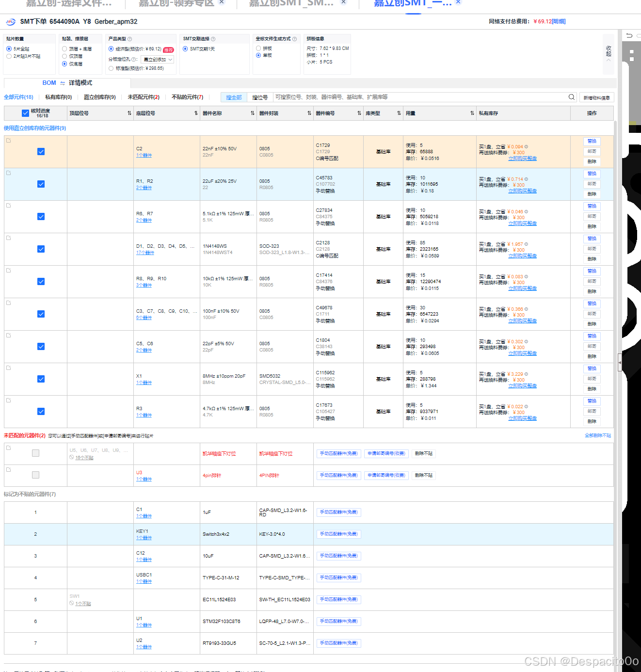
Task: Click the edit note icon on C2 row
Action: tap(9, 140)
